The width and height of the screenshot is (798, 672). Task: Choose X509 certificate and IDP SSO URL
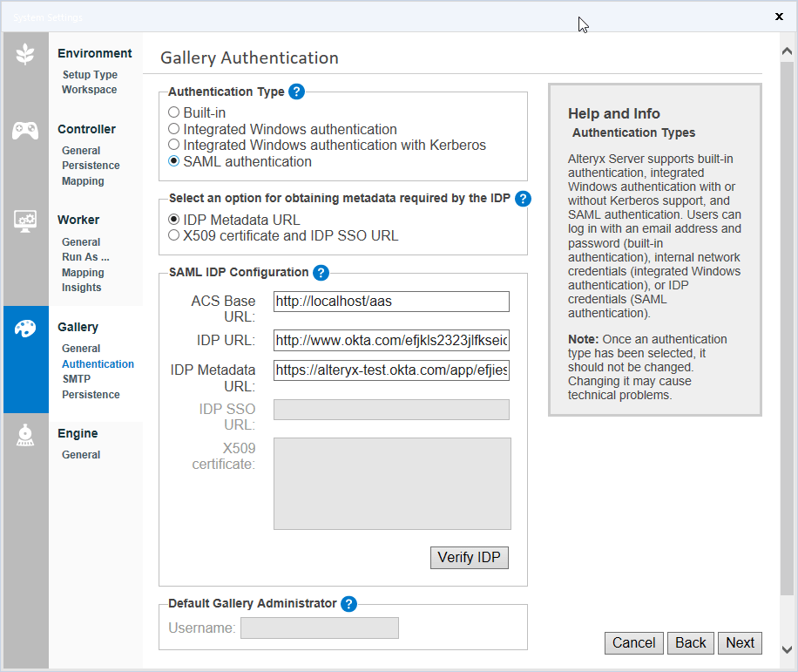(x=174, y=235)
